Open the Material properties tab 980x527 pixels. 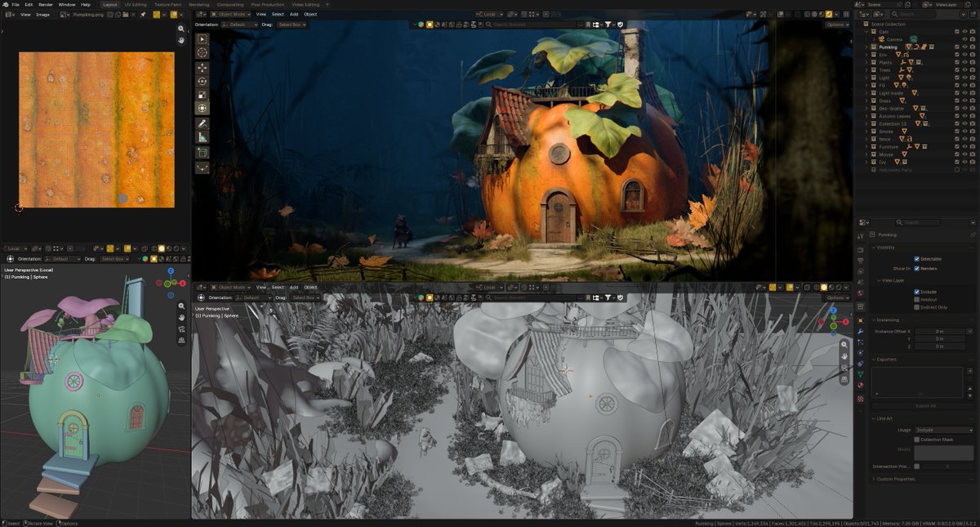point(860,386)
